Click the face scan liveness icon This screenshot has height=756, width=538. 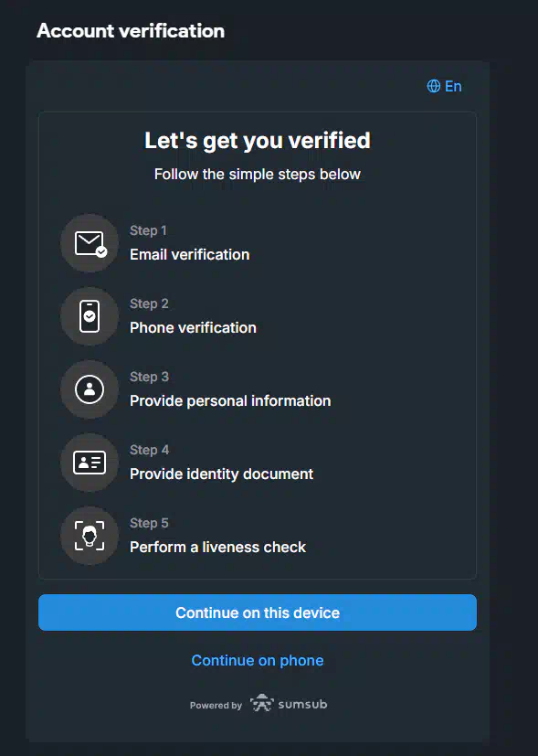point(90,536)
